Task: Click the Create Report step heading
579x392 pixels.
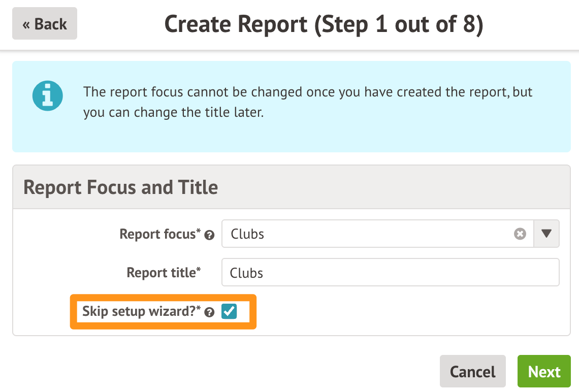Action: click(324, 24)
